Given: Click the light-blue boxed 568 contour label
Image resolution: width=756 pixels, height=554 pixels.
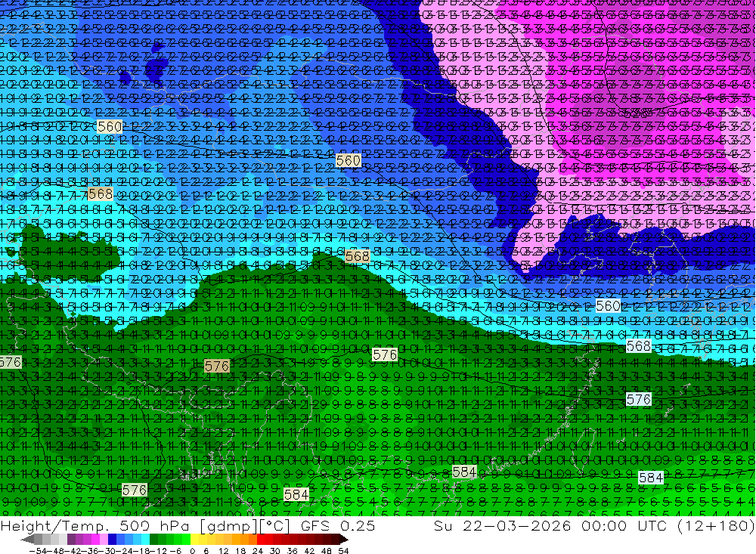Looking at the screenshot, I should [638, 345].
